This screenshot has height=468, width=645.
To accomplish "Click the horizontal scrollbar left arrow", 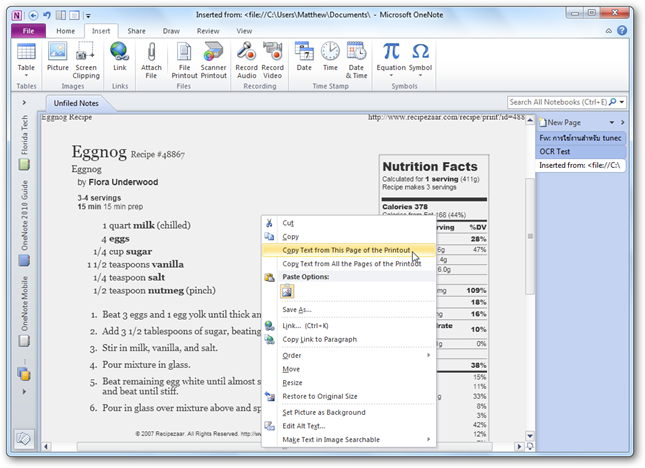I will [x=46, y=446].
